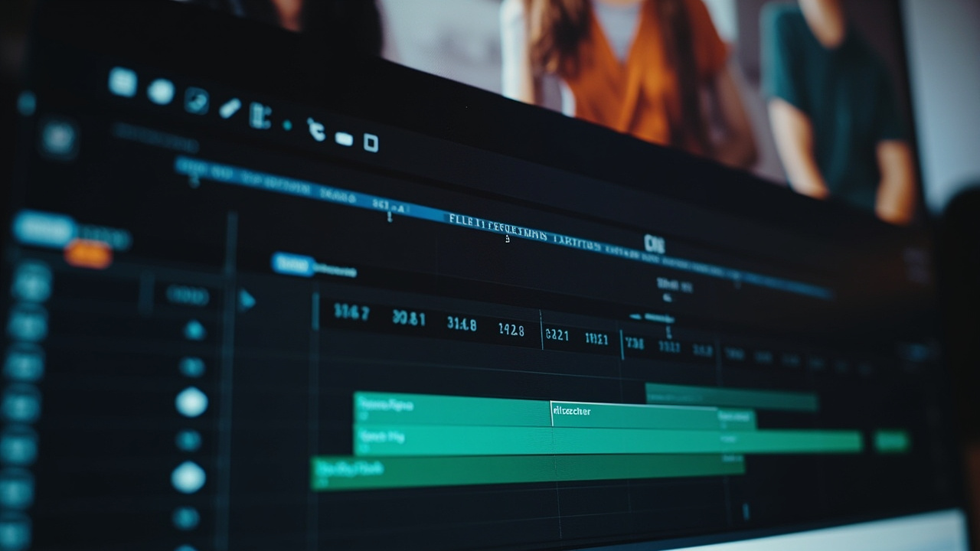
Task: Select the round circle tool in the toolbar
Action: point(161,92)
